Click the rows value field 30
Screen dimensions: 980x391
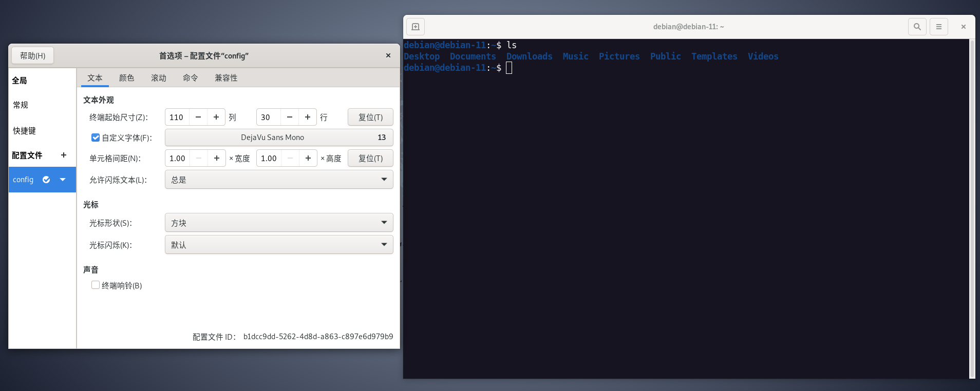269,117
